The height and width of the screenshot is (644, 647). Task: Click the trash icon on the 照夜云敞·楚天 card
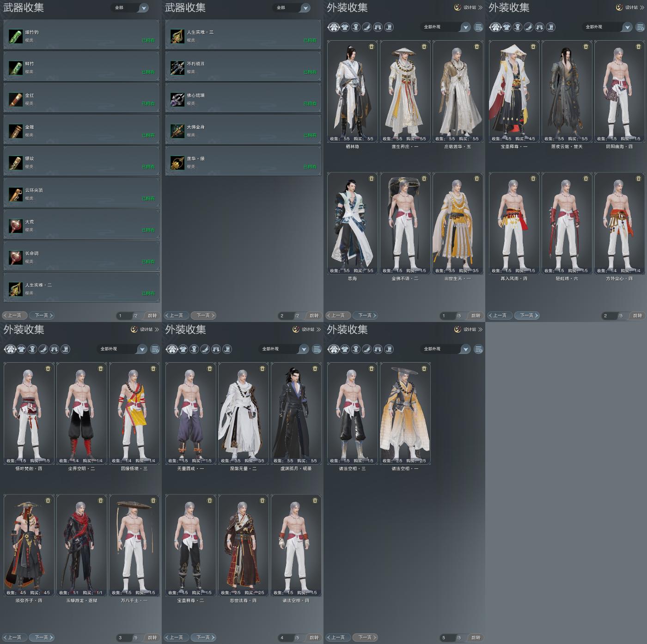586,47
